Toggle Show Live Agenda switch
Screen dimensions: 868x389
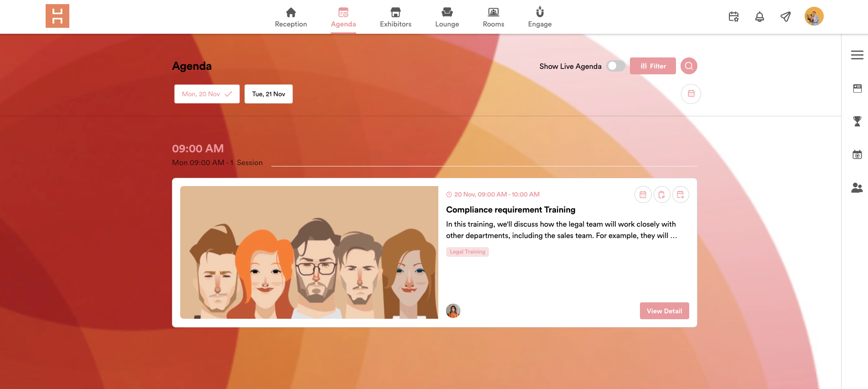(616, 66)
